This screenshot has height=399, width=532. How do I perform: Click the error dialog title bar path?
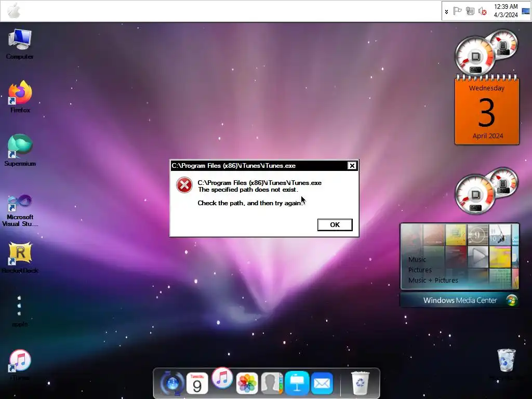(x=233, y=166)
